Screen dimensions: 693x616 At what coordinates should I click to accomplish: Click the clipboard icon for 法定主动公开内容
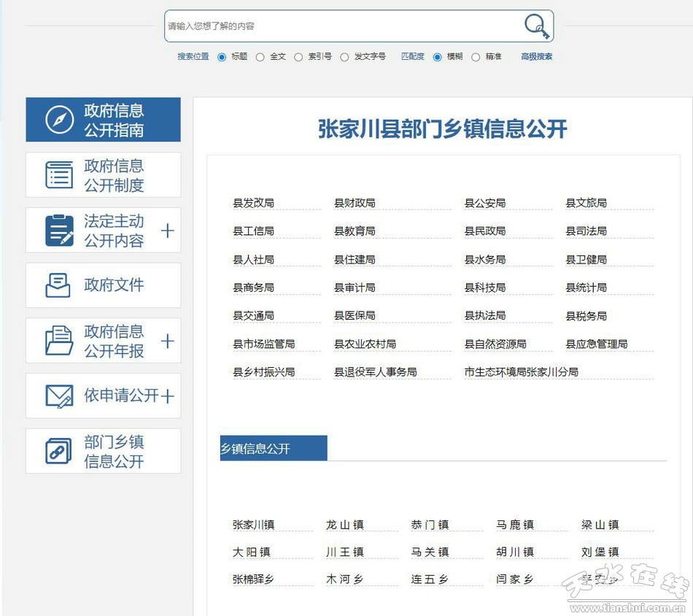[59, 231]
